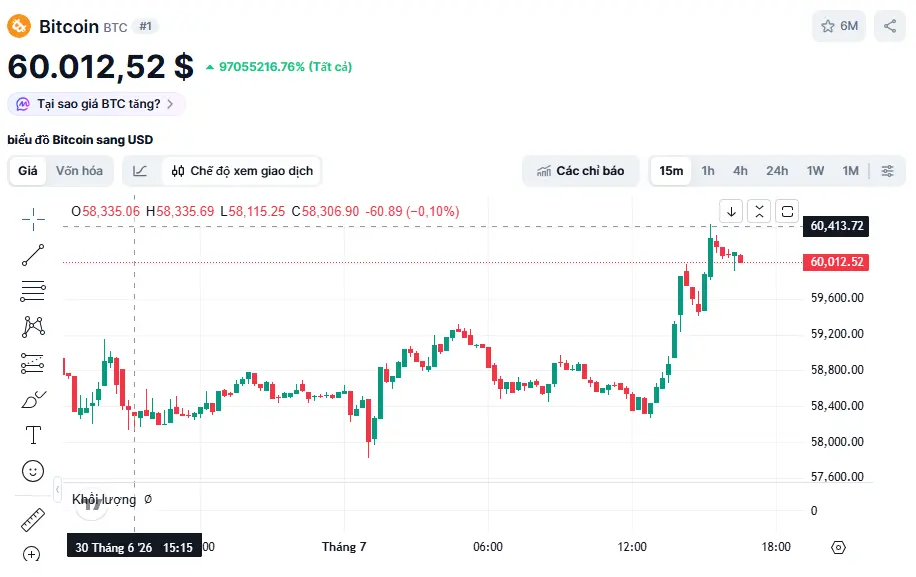Switch to the line chart view

coord(140,171)
